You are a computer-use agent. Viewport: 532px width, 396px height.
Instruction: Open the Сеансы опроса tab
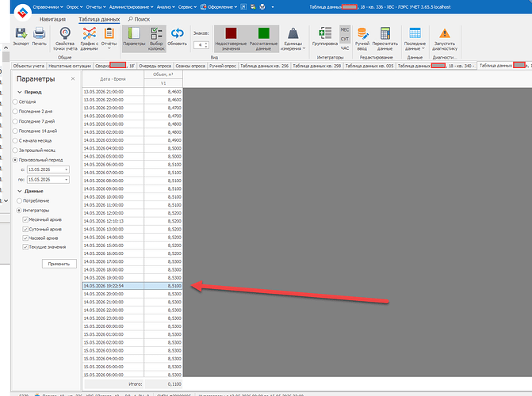click(190, 66)
